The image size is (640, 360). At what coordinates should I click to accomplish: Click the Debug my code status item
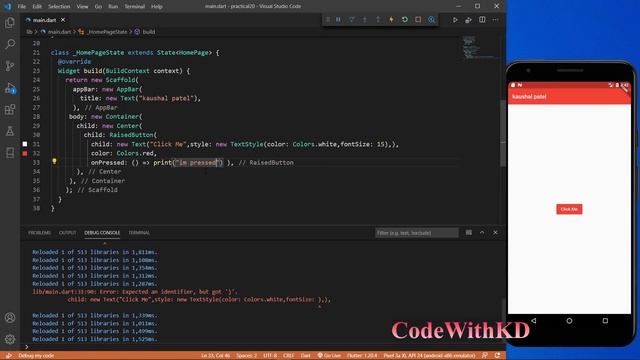pyautogui.click(x=36, y=356)
